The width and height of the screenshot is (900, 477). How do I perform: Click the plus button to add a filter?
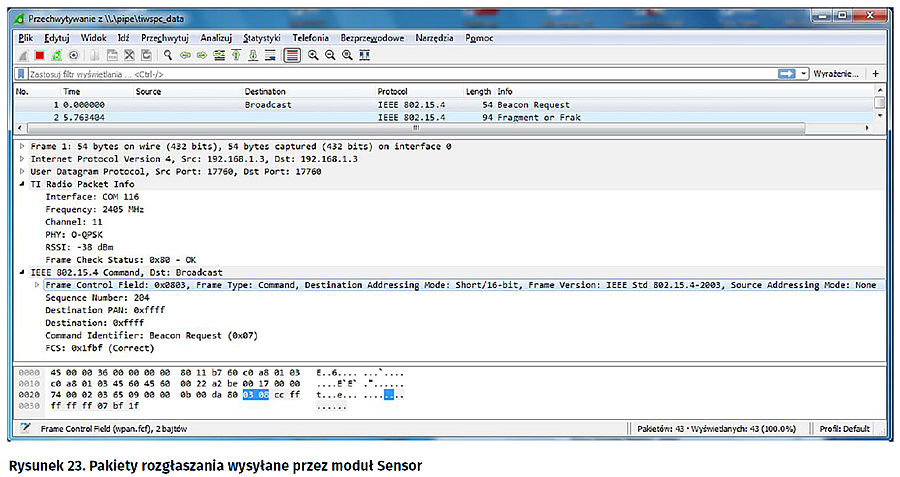click(875, 74)
